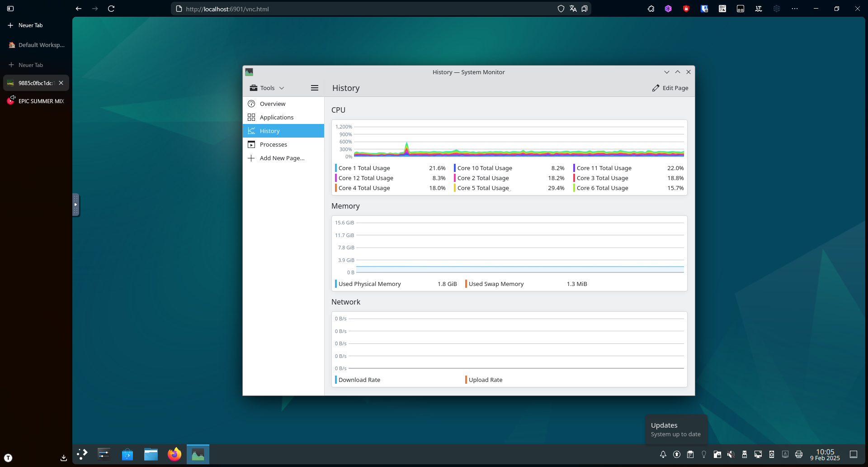Click the Core 12 Total Usage label
This screenshot has height=467, width=868.
pyautogui.click(x=366, y=178)
